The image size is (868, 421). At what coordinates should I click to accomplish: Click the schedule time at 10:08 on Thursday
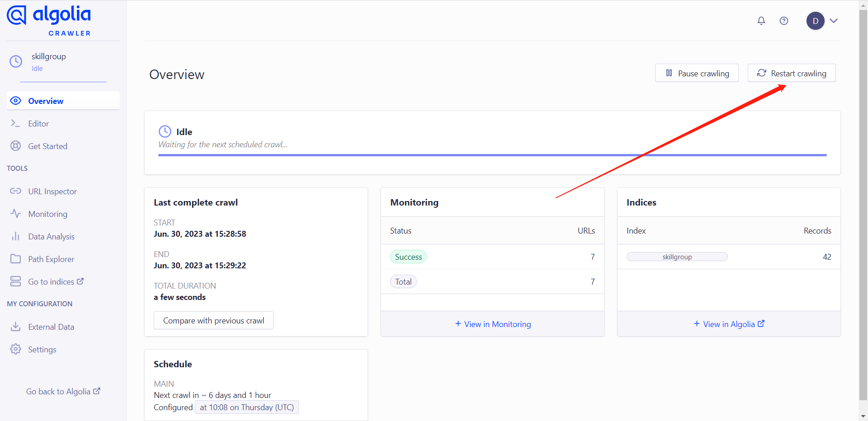click(247, 407)
